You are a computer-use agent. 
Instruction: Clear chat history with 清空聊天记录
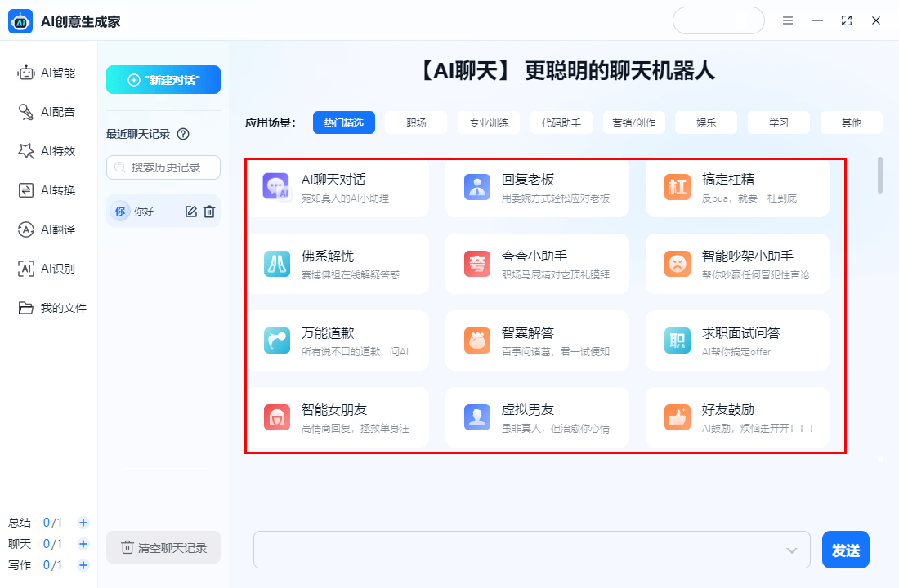tap(163, 547)
